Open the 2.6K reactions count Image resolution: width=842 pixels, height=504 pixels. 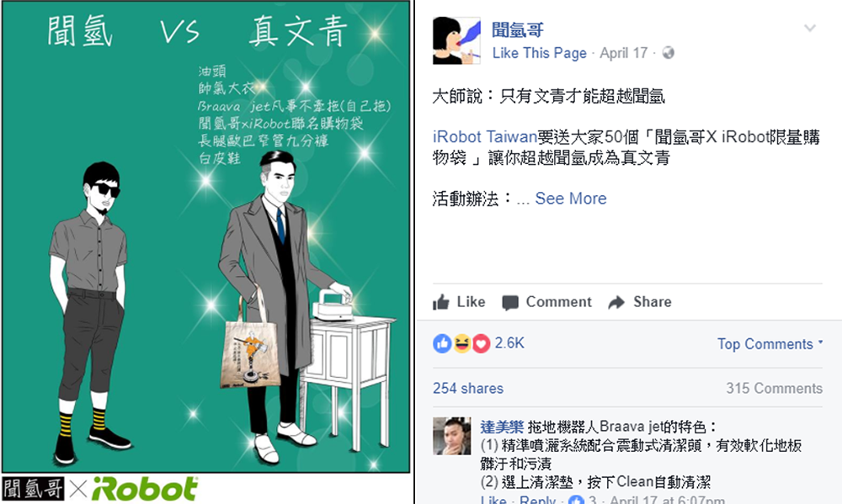(x=509, y=343)
